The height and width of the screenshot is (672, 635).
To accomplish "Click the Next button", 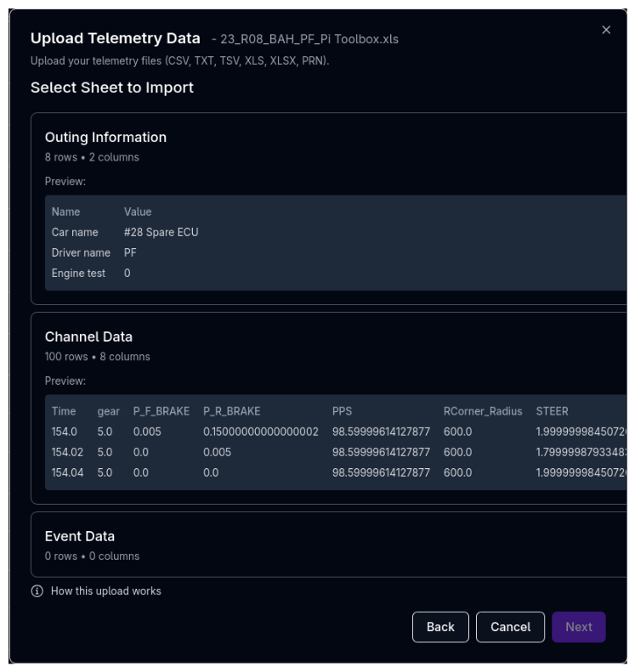I will [578, 627].
